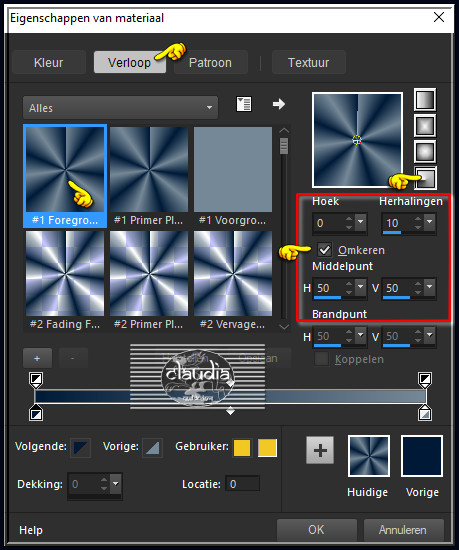The width and height of the screenshot is (459, 550).
Task: Click the first yellow Gebruiker swatch
Action: [242, 448]
